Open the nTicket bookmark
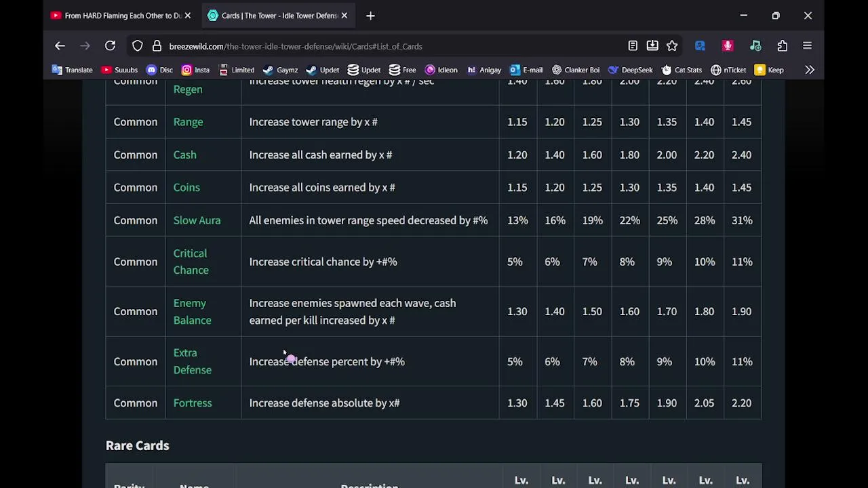Viewport: 868px width, 488px height. [x=728, y=70]
